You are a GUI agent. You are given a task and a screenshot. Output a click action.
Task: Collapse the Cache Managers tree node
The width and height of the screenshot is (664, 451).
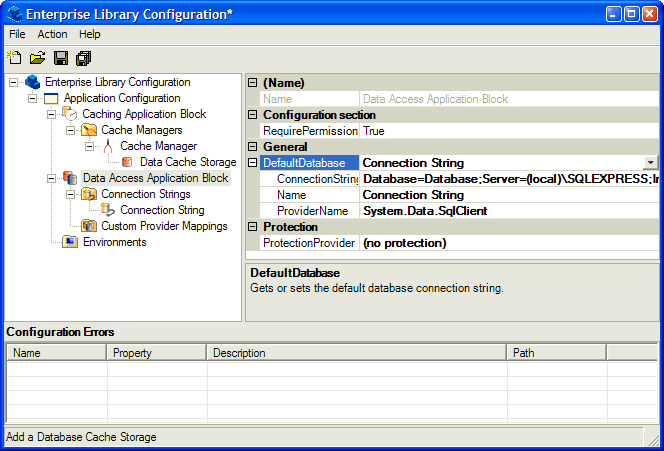pos(71,130)
